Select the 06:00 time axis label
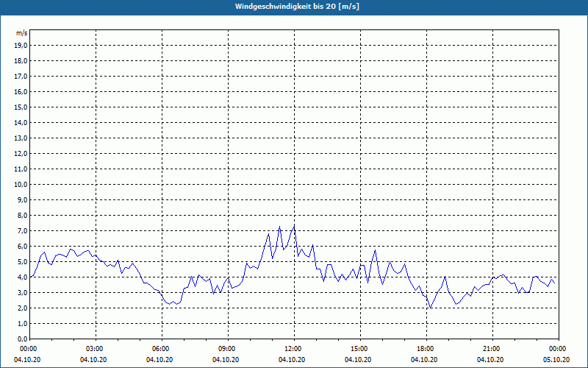 (160, 348)
